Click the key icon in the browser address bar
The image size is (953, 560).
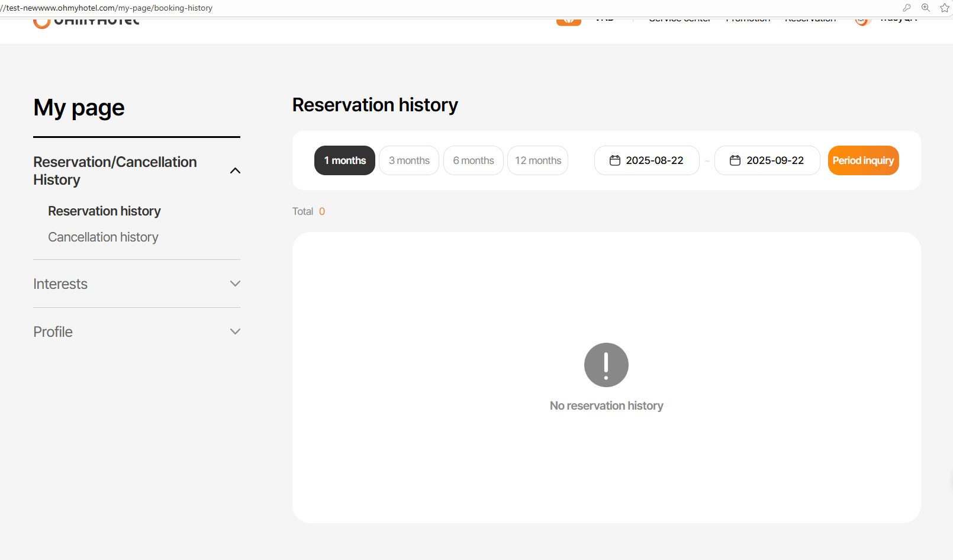coord(907,8)
